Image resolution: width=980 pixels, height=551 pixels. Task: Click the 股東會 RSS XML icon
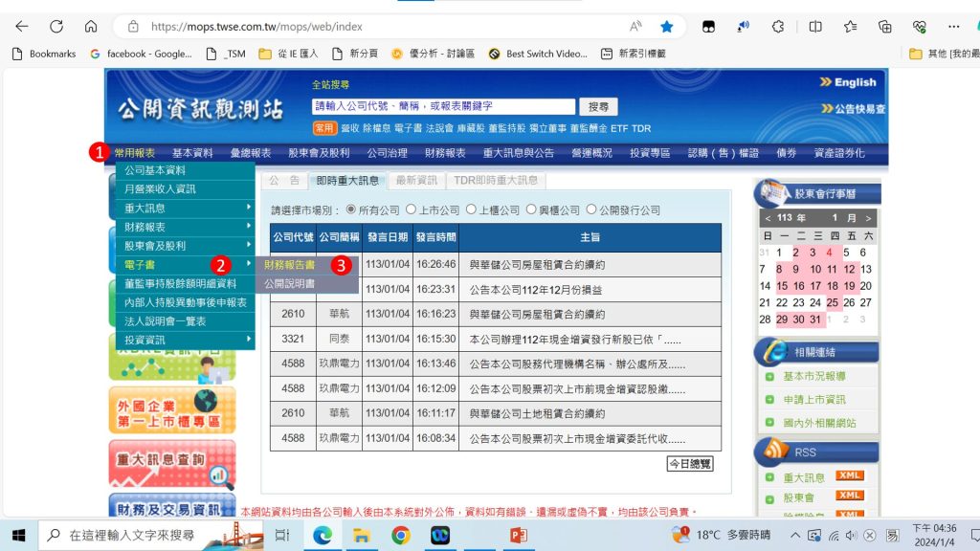coord(850,496)
